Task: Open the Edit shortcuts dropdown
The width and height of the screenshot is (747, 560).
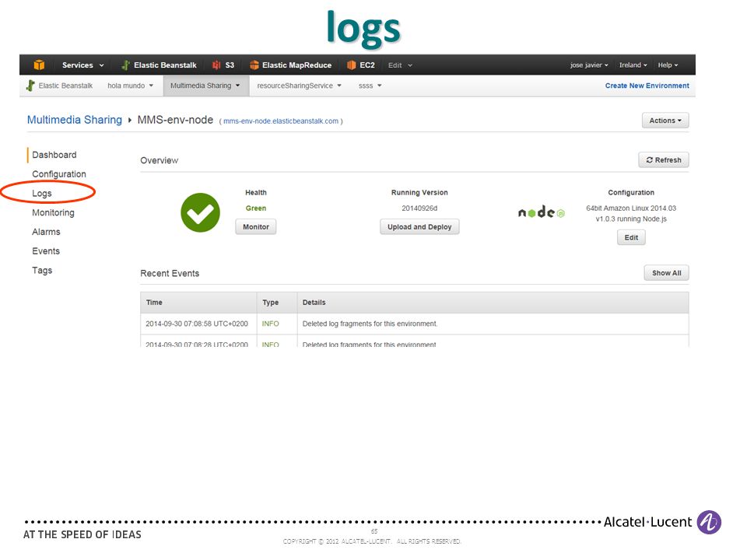Action: [400, 65]
